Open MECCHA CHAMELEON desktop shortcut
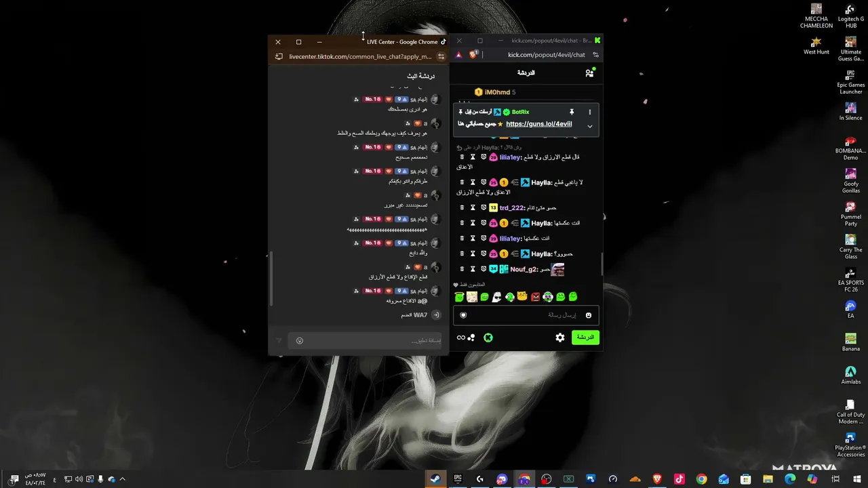Viewport: 868px width, 488px height. 816,16
